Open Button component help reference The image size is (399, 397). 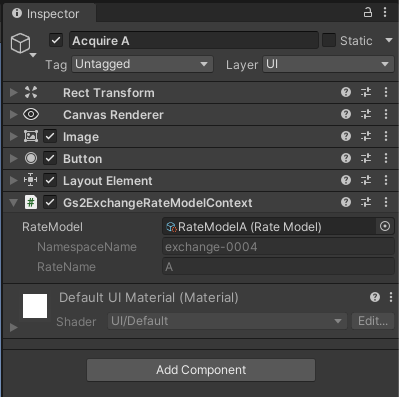click(x=346, y=158)
